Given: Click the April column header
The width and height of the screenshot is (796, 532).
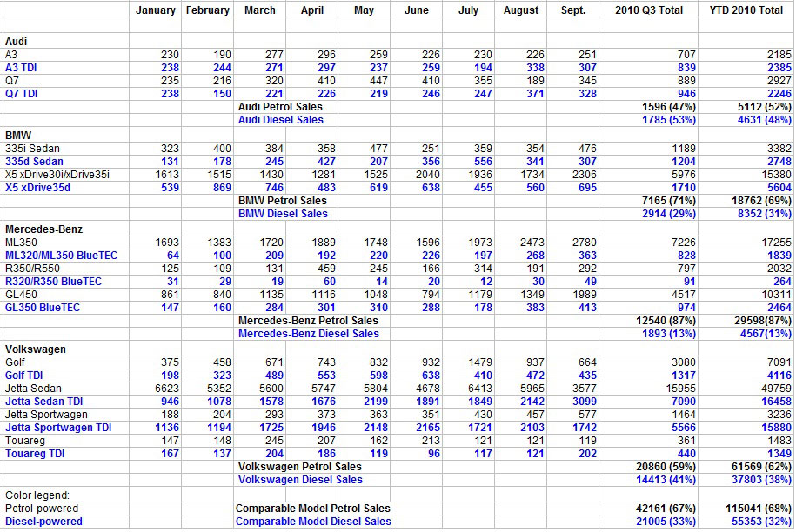Looking at the screenshot, I should (312, 10).
